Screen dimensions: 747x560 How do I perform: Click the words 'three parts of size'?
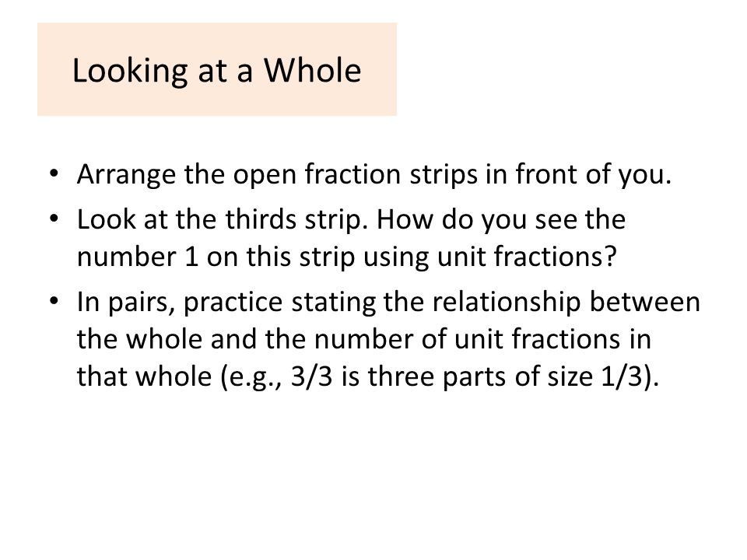tap(480, 376)
